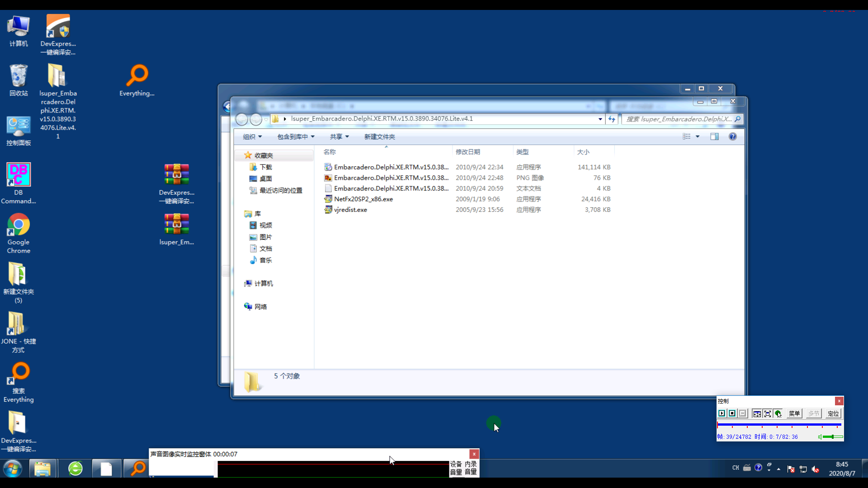Select 计算机 desktop icon

point(19,31)
